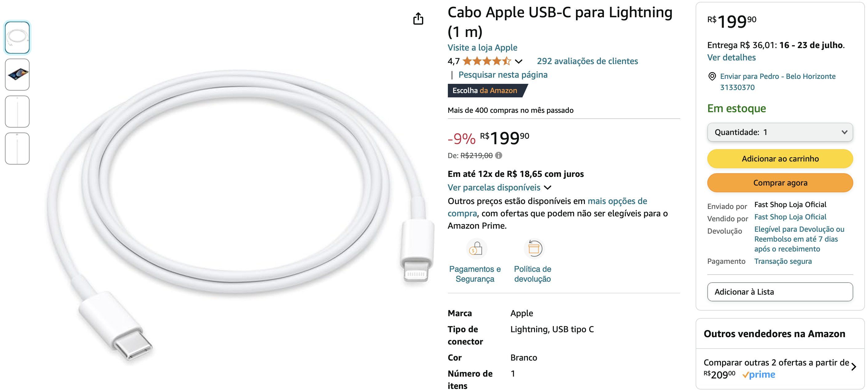Screen dimensions: 868x392
Task: Click the location pin delivery icon
Action: coord(712,76)
